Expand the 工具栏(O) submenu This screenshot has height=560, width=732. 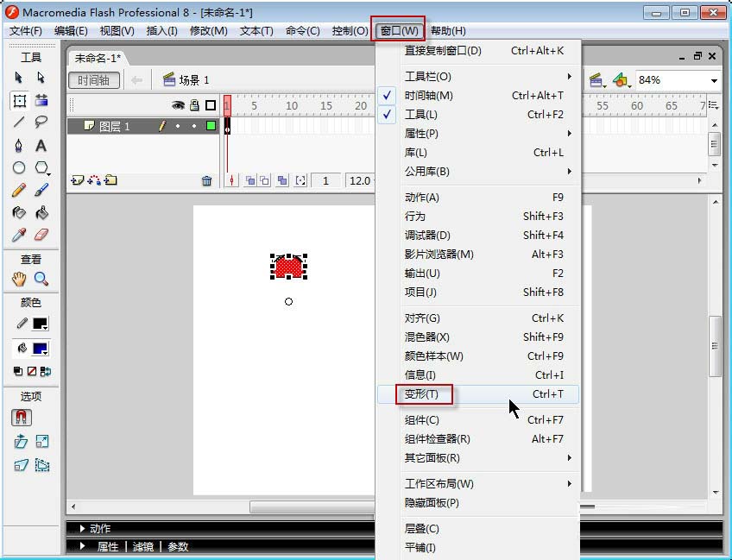[478, 77]
